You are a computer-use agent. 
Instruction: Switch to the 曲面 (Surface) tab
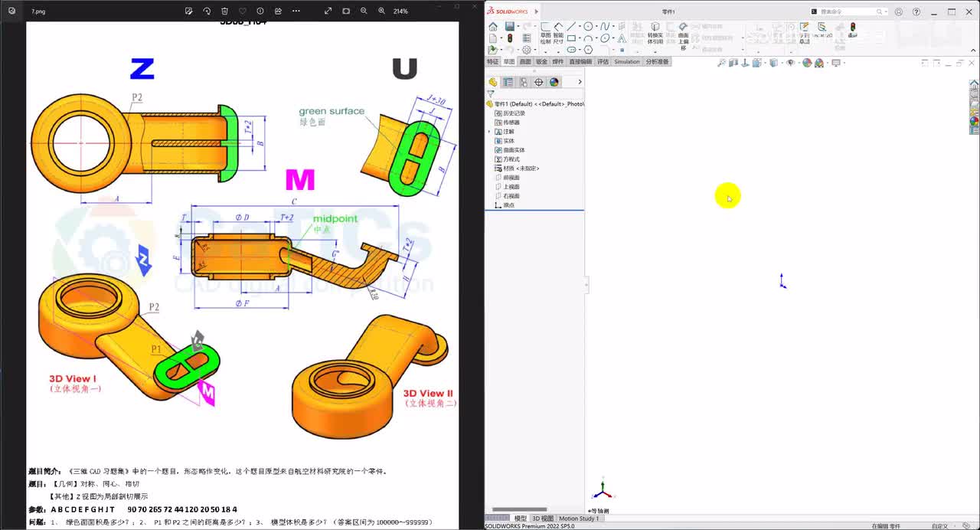pyautogui.click(x=524, y=62)
